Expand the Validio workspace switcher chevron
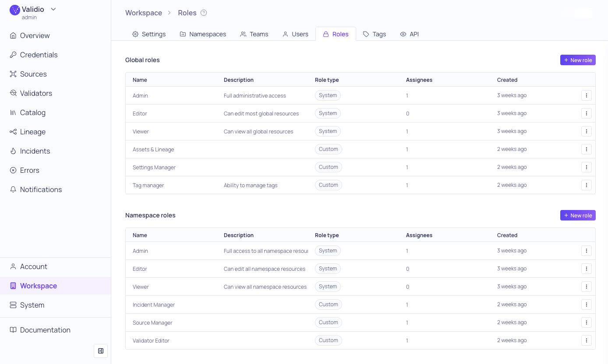608x364 pixels. (53, 9)
